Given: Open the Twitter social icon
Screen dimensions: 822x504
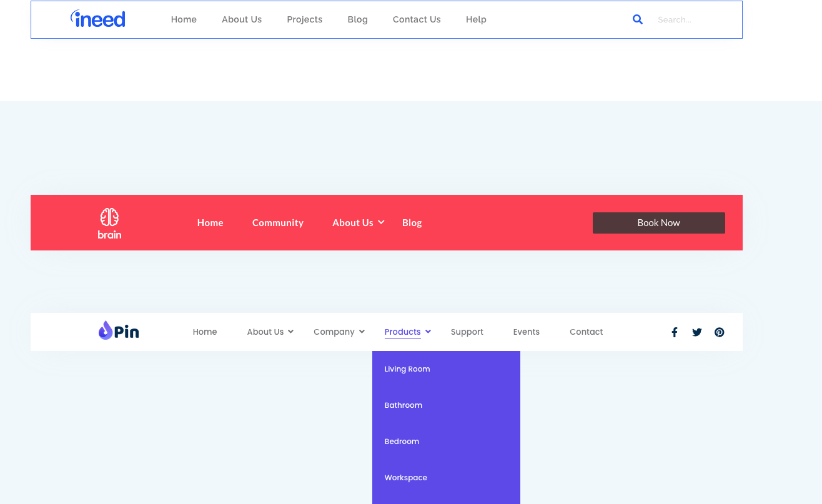Looking at the screenshot, I should click(697, 332).
